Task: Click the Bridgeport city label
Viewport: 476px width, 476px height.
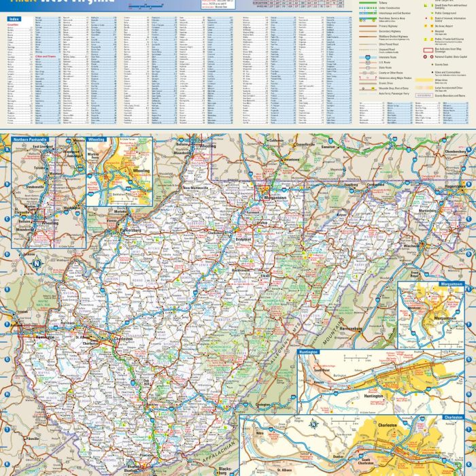Action: coord(243,239)
